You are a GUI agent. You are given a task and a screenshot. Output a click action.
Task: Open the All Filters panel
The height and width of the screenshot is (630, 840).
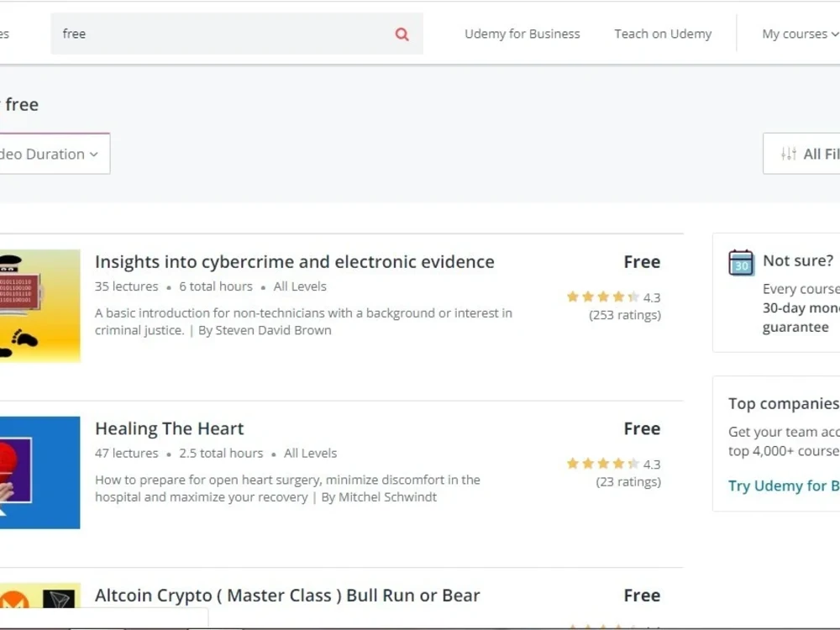pyautogui.click(x=801, y=154)
